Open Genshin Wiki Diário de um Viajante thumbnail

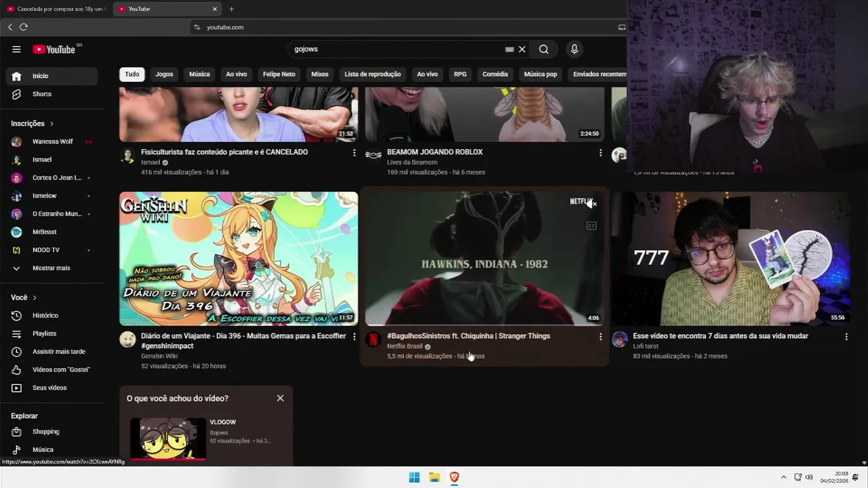(239, 258)
